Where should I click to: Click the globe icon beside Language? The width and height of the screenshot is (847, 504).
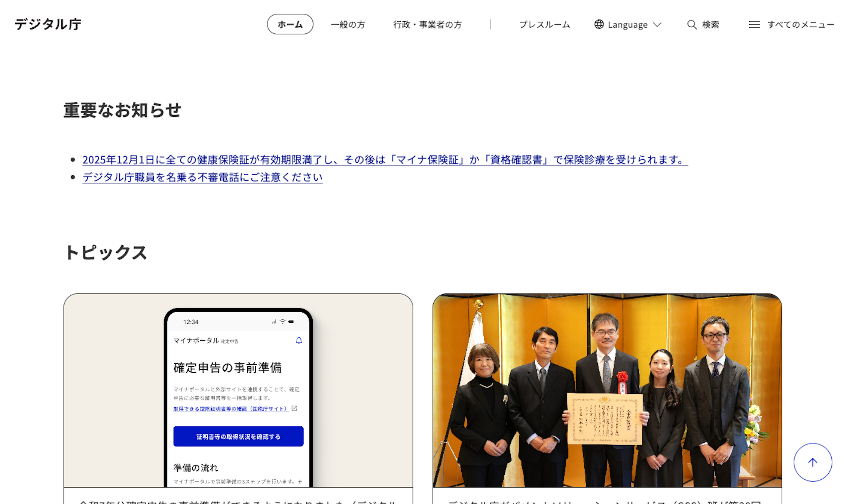599,24
